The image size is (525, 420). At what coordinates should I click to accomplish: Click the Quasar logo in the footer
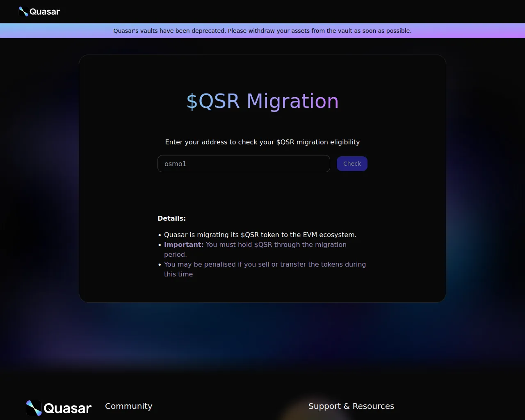pos(59,408)
